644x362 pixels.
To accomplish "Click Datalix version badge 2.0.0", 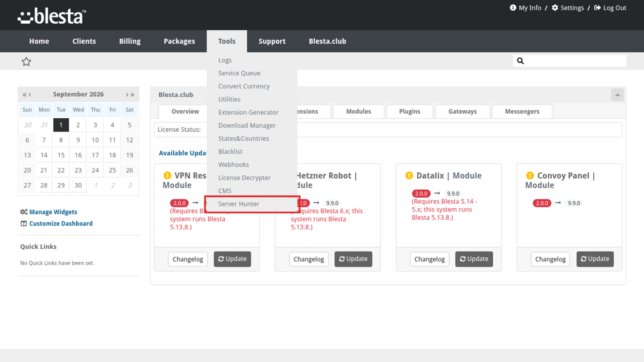I will point(421,193).
